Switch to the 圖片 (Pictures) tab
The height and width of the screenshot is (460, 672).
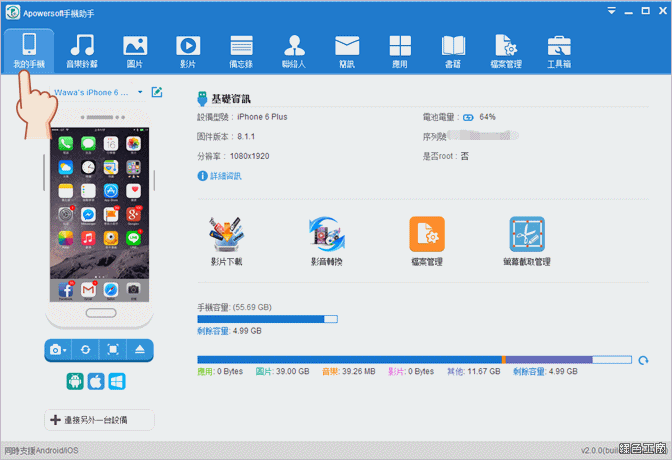coord(135,51)
